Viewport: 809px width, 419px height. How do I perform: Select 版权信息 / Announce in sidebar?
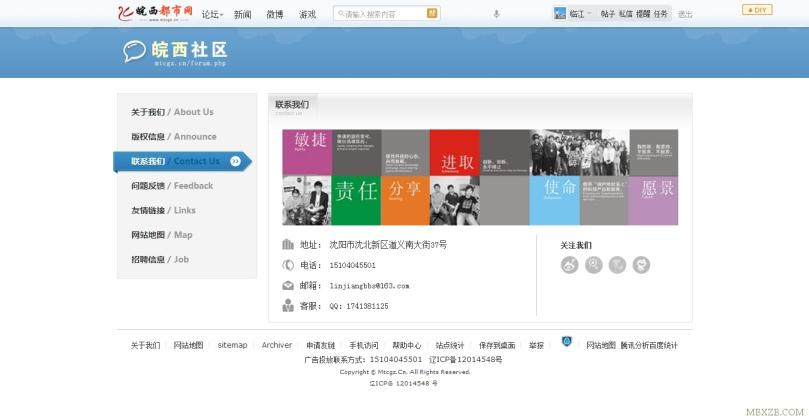tap(174, 137)
